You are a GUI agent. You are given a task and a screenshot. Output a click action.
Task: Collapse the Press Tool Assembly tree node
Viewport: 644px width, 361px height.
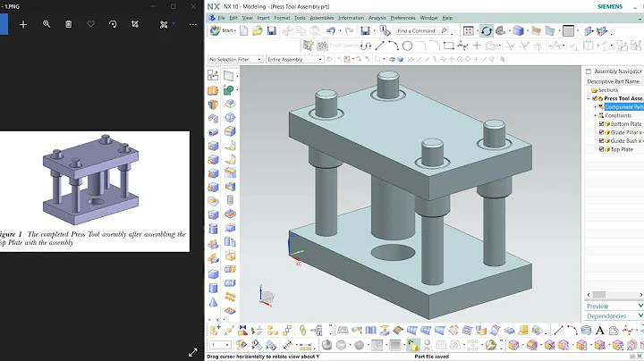click(589, 98)
